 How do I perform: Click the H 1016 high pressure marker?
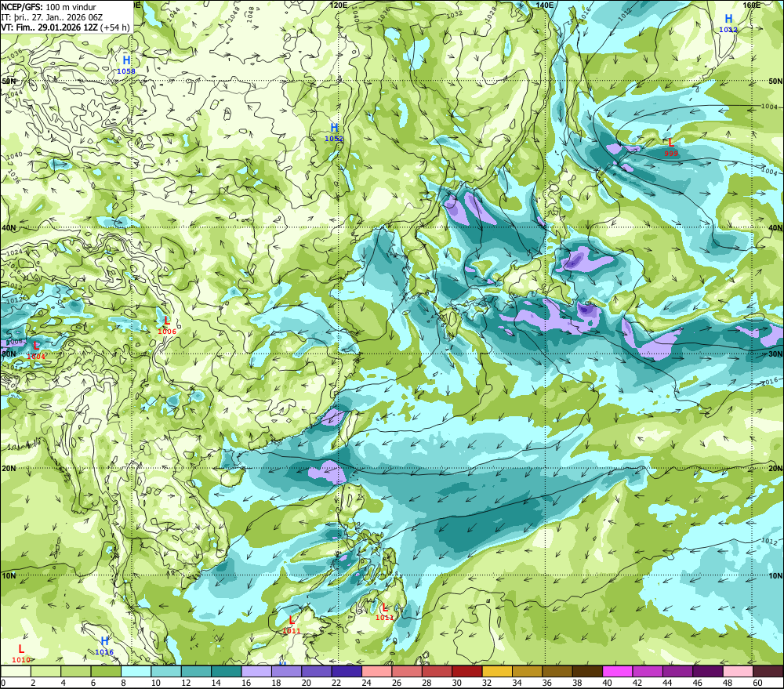[x=104, y=646]
